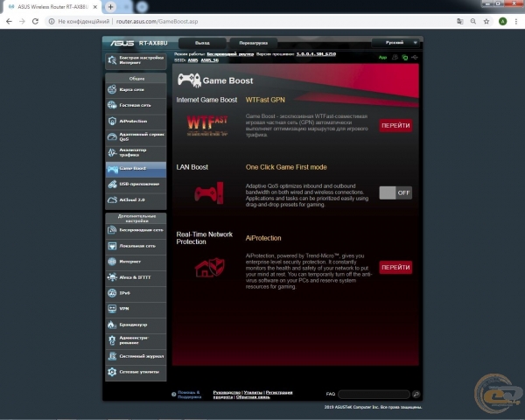Viewport: 525px width, 420px height.
Task: Click the printer/client status icon
Action: pyautogui.click(x=395, y=58)
